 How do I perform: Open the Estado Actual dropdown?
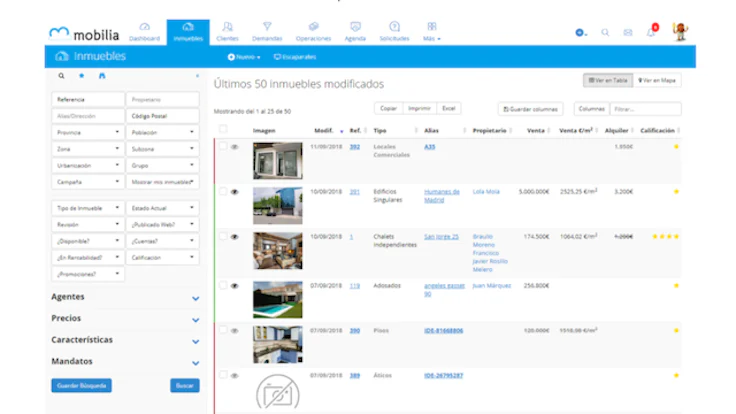coord(162,208)
